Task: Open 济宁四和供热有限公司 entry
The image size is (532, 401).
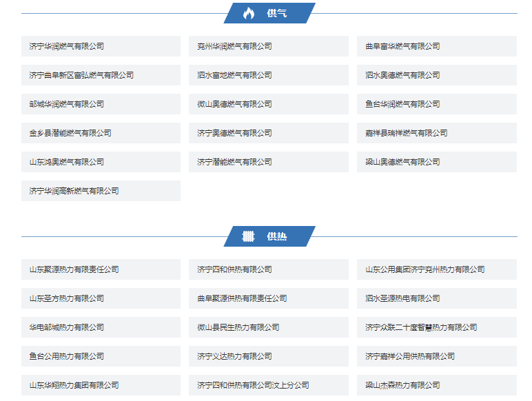Action: [269, 269]
